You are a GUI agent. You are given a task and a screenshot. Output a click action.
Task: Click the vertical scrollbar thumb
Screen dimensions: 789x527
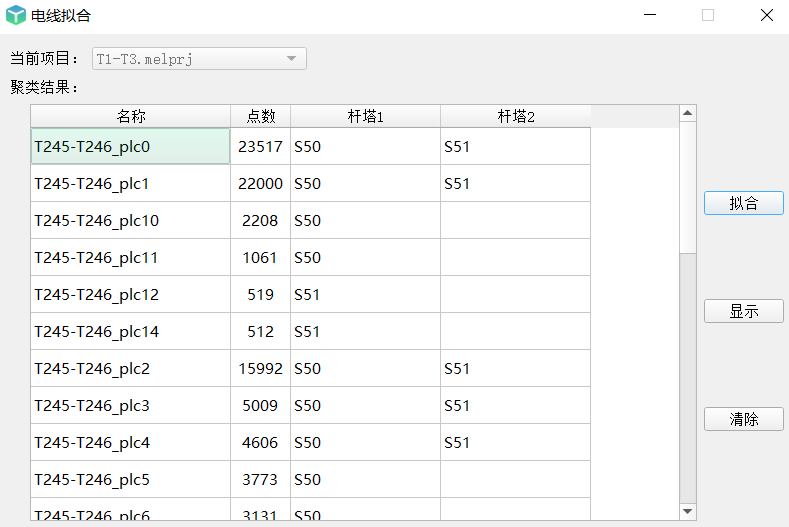(687, 187)
